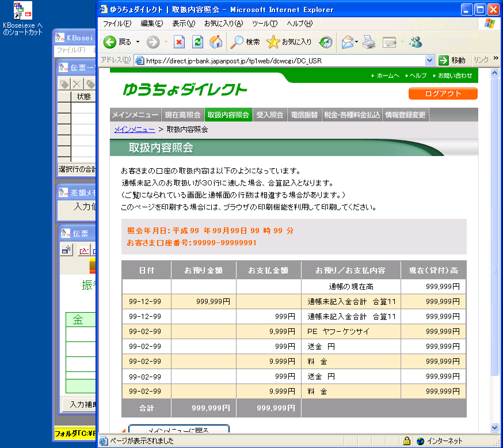
Task: Click the ゆうちょダイレクト logo
Action: pyautogui.click(x=185, y=89)
